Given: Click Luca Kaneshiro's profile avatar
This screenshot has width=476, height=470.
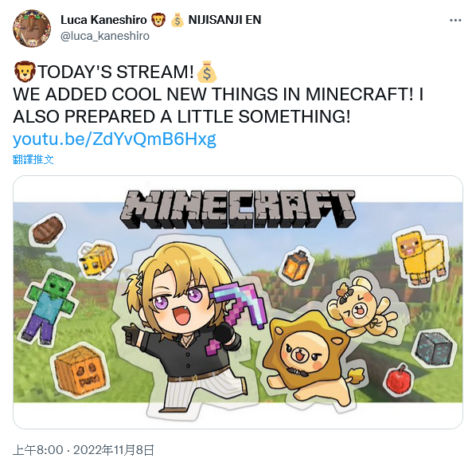Looking at the screenshot, I should (x=32, y=28).
